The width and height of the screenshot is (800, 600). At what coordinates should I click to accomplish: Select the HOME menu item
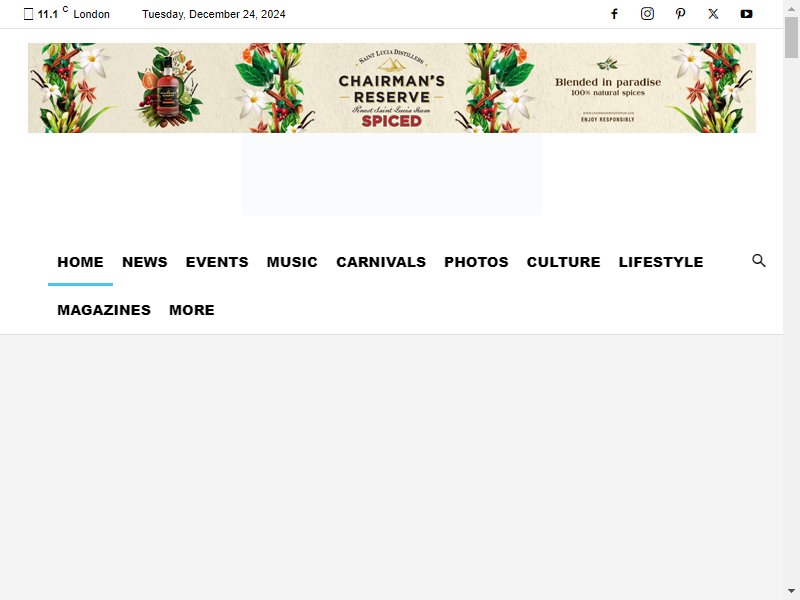pos(80,262)
